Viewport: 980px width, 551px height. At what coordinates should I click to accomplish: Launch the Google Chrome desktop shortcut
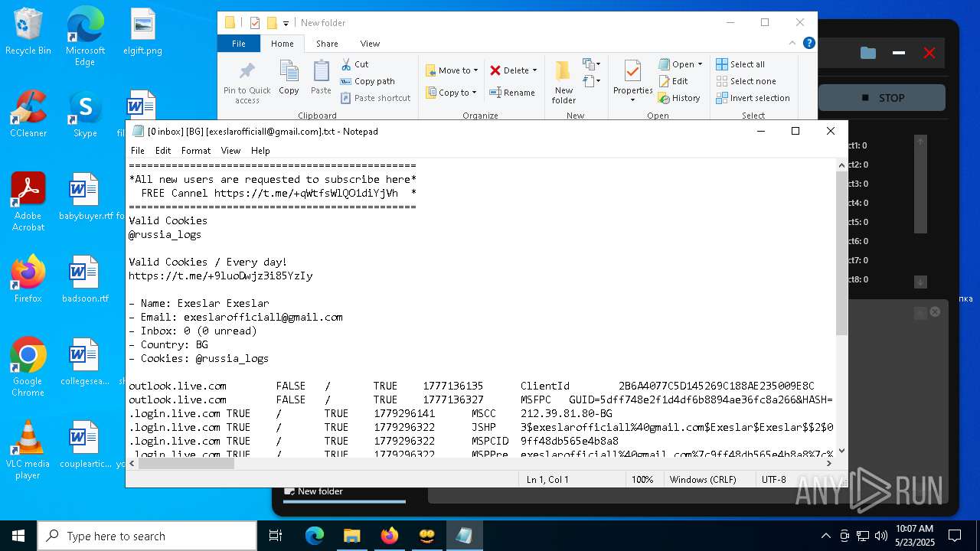(28, 367)
